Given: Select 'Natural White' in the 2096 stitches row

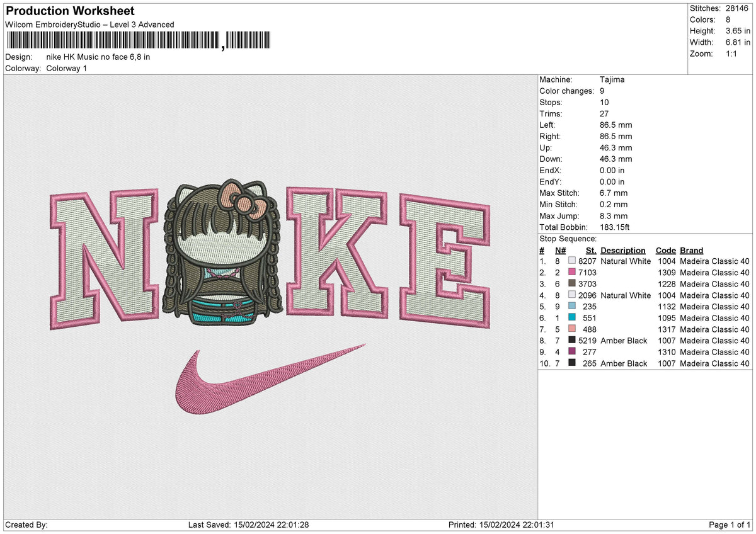Looking at the screenshot, I should point(626,295).
